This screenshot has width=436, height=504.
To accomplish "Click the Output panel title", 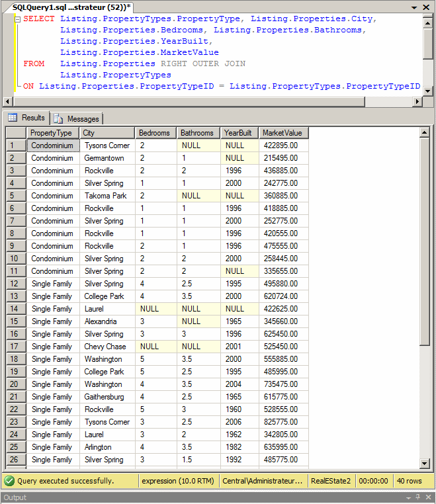I will click(15, 497).
